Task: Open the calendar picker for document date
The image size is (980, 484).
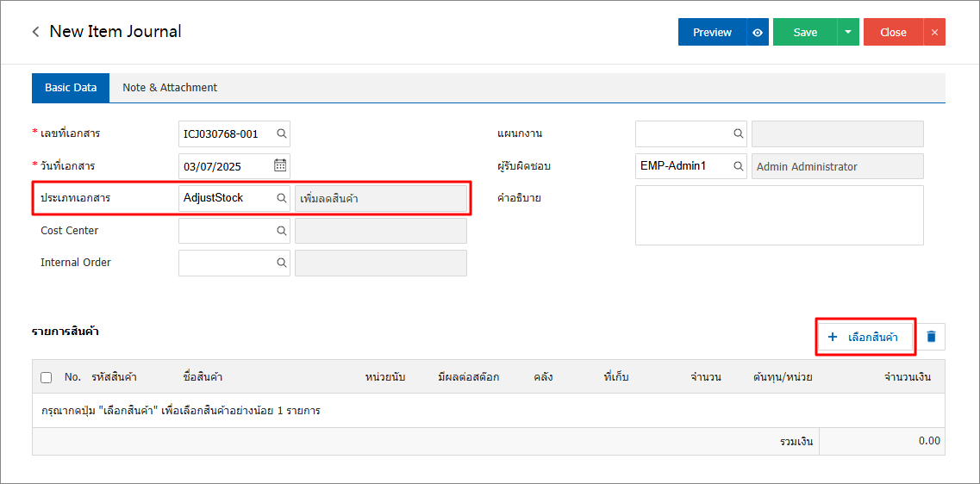Action: point(280,165)
